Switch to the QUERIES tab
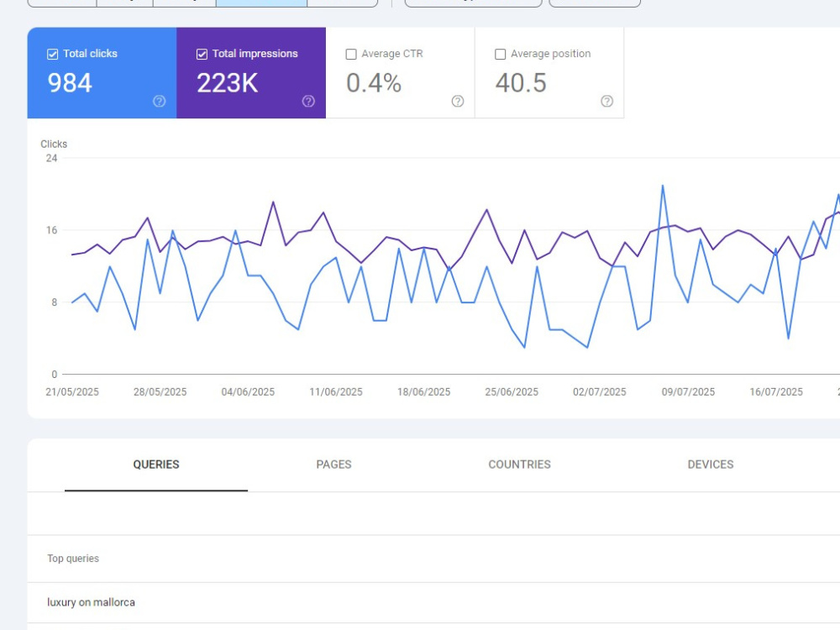Screen dimensions: 840x630 156,465
